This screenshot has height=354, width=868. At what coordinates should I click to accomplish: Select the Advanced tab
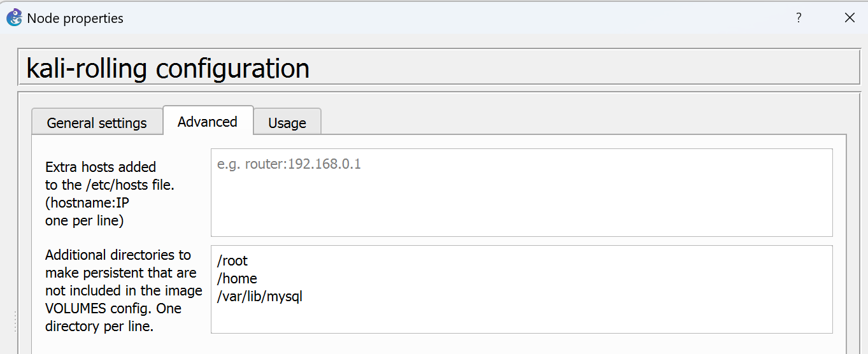pyautogui.click(x=208, y=122)
